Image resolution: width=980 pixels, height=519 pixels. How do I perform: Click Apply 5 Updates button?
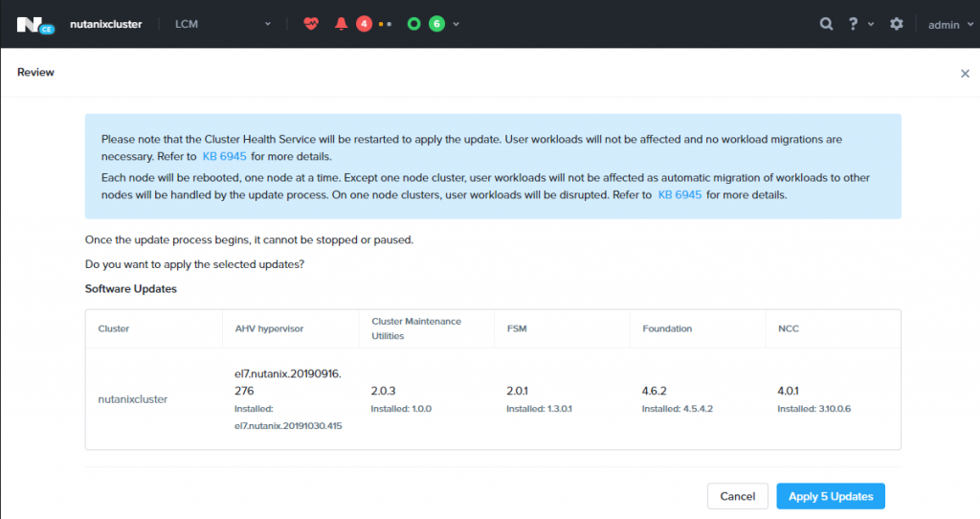(x=831, y=496)
